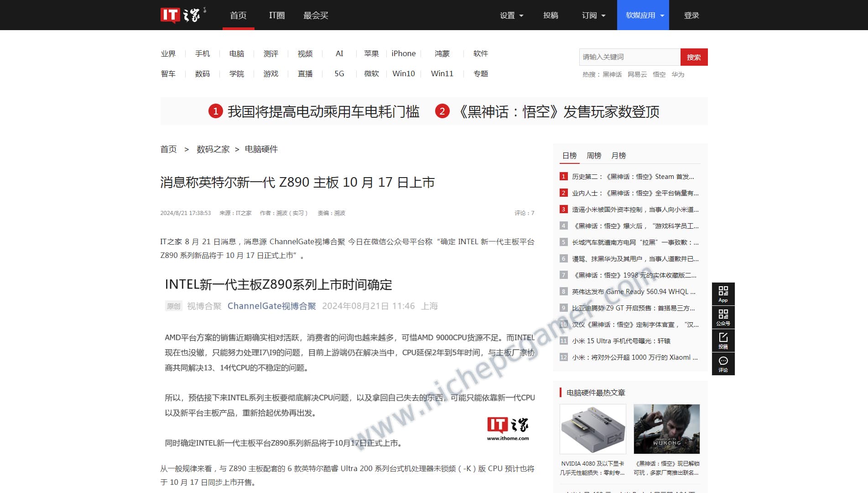868x493 pixels.
Task: Click the number 1 hot headline badge
Action: (x=215, y=111)
